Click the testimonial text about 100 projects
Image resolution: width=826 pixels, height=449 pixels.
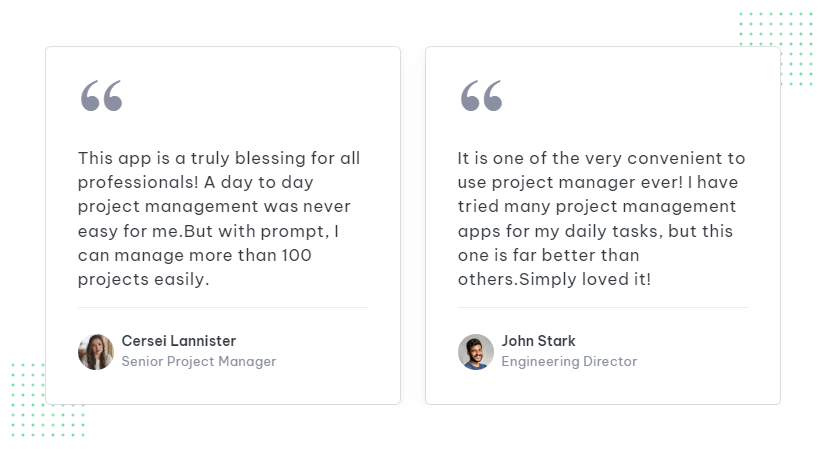coord(219,219)
